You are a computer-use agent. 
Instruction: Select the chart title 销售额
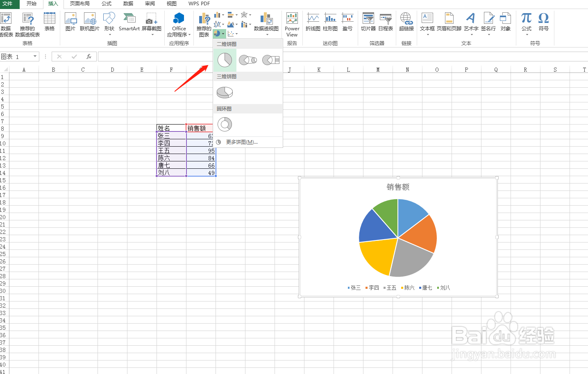(398, 187)
